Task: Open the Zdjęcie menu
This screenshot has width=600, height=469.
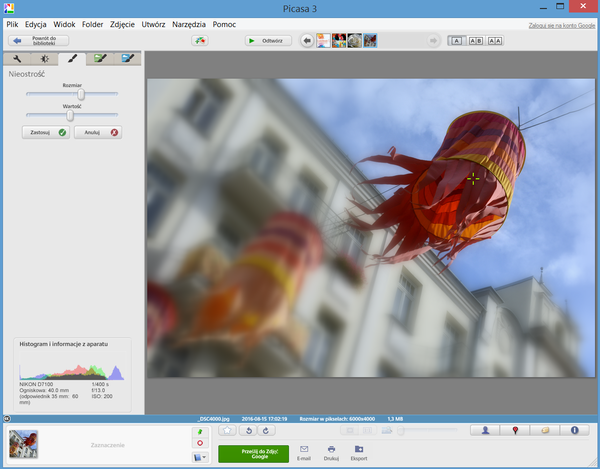Action: [x=123, y=22]
